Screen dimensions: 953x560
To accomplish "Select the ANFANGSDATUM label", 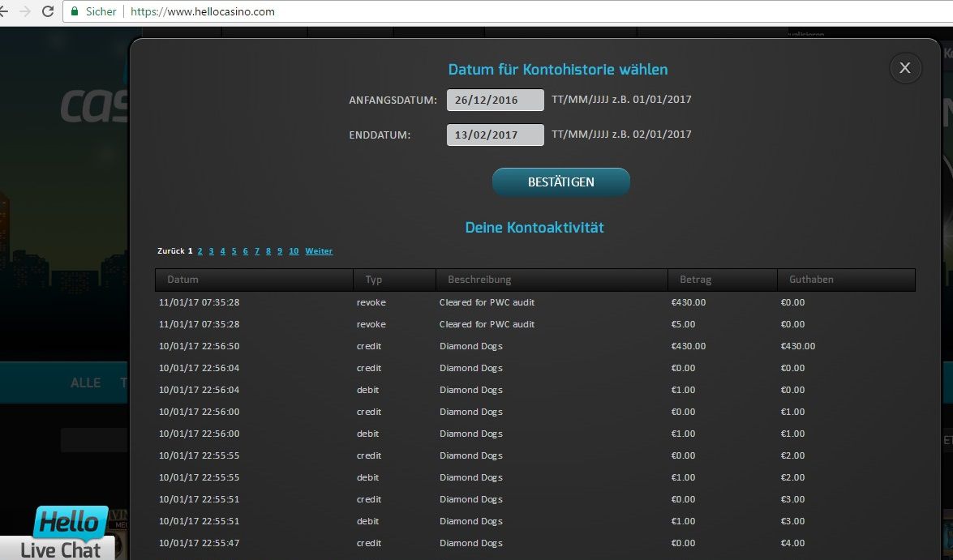I will coord(393,100).
